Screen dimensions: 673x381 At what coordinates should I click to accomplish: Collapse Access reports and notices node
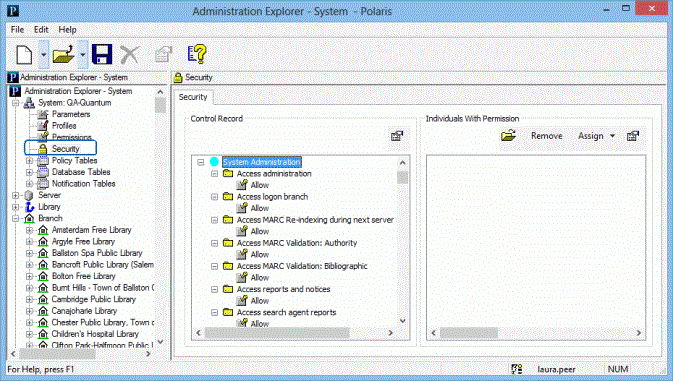click(214, 290)
